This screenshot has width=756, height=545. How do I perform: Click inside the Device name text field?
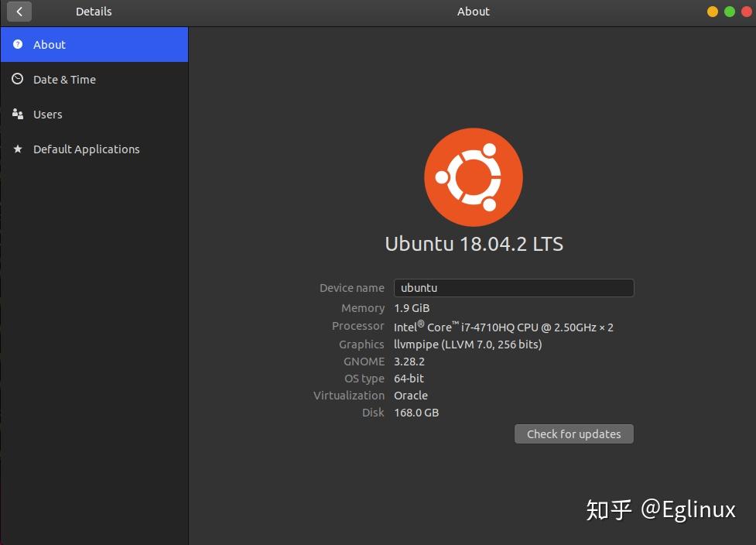coord(513,287)
